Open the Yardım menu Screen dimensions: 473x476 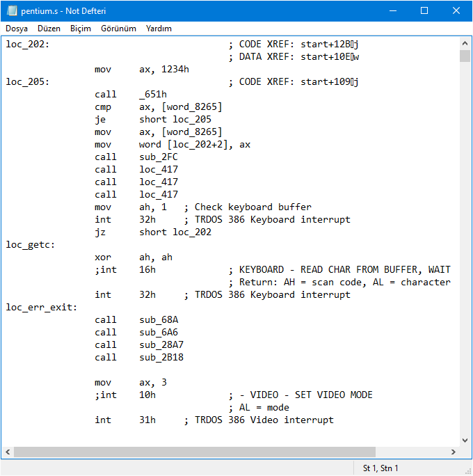click(x=159, y=29)
